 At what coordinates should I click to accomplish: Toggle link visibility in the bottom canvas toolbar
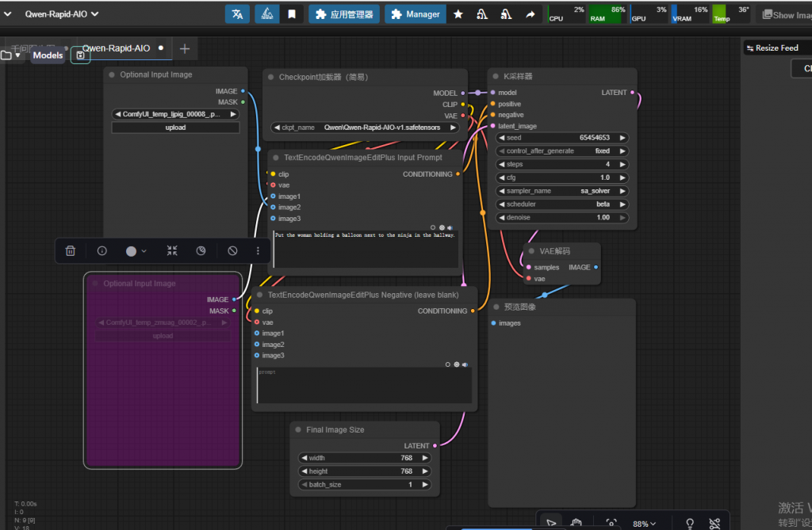tap(714, 524)
